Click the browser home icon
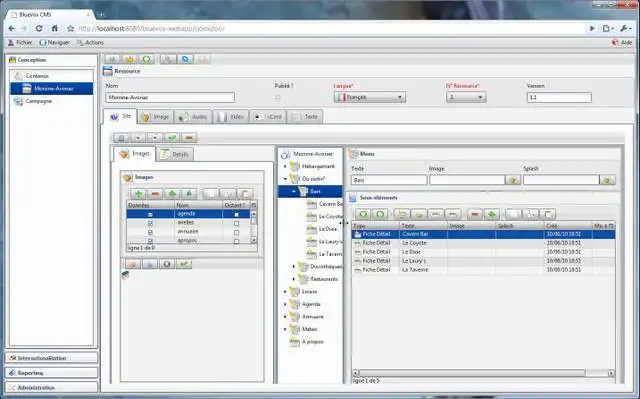 pos(54,29)
